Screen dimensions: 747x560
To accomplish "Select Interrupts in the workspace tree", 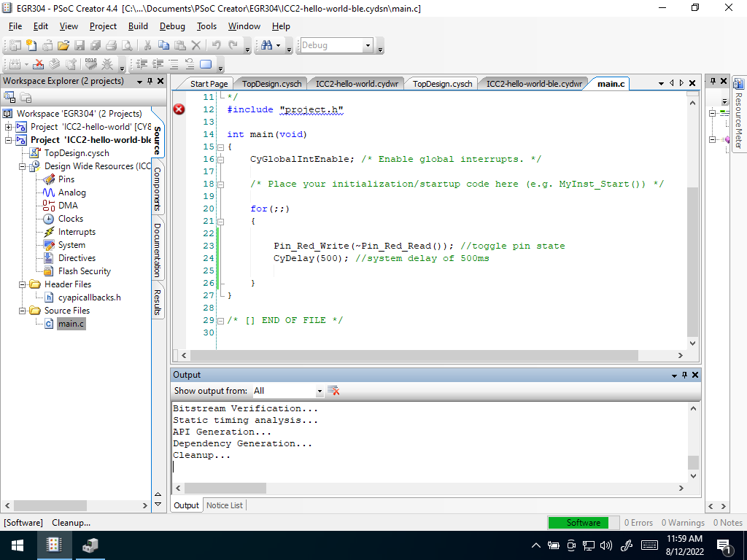I will (77, 232).
